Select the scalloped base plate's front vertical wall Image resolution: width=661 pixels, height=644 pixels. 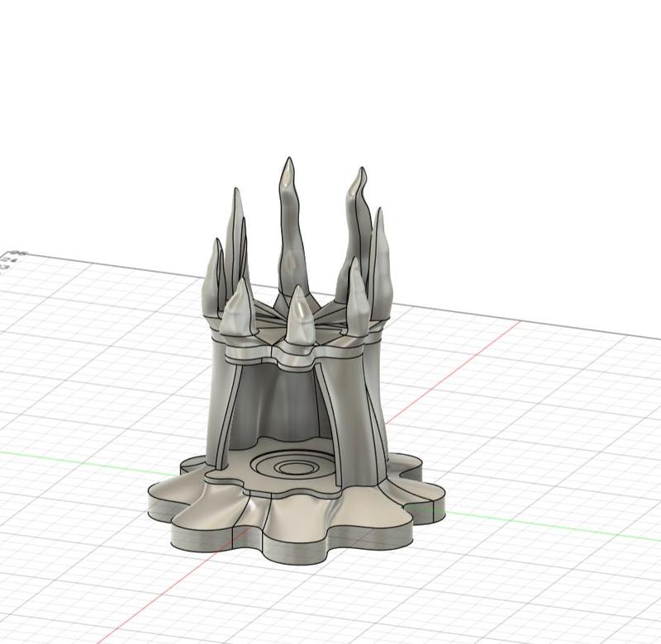(295, 552)
